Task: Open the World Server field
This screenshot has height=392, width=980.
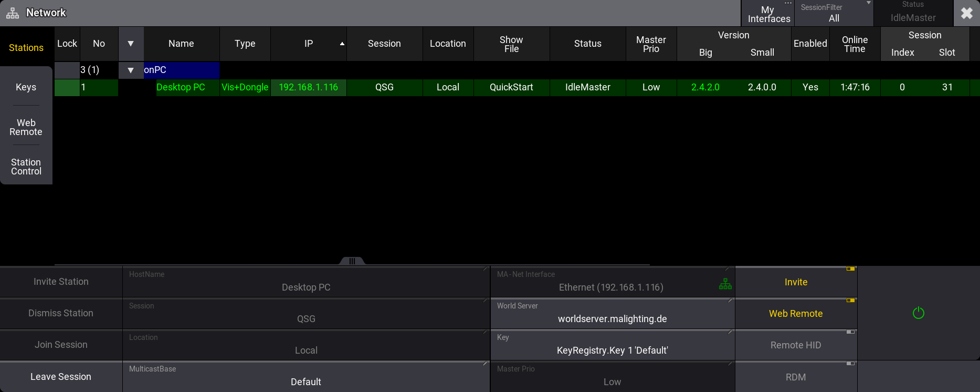Action: coord(613,314)
